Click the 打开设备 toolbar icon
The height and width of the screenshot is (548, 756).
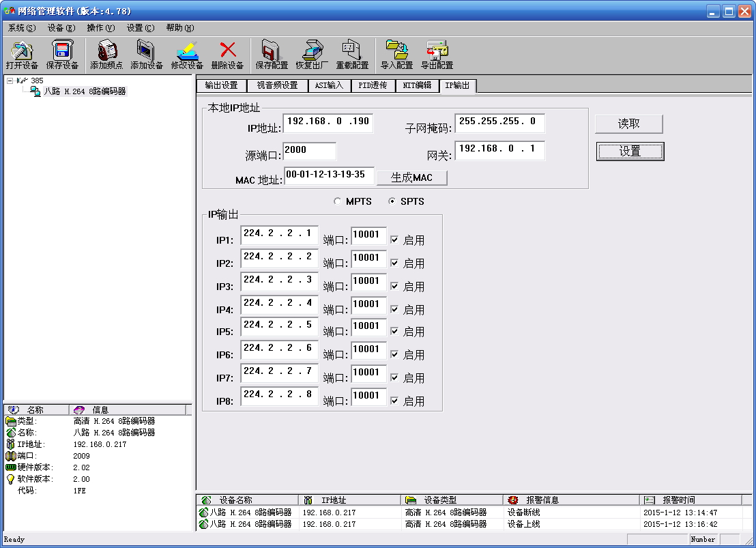(x=22, y=51)
